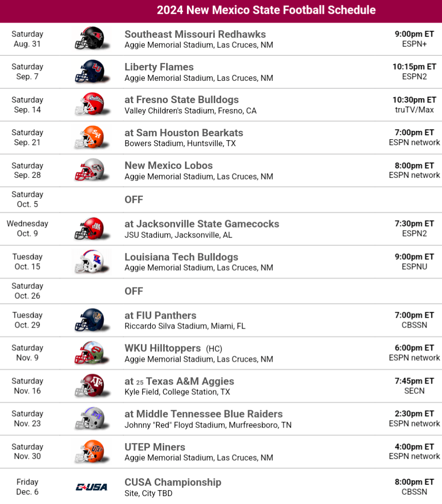Open the WKU Hilltoppers matchup link
The width and height of the screenshot is (442, 504).
(163, 348)
